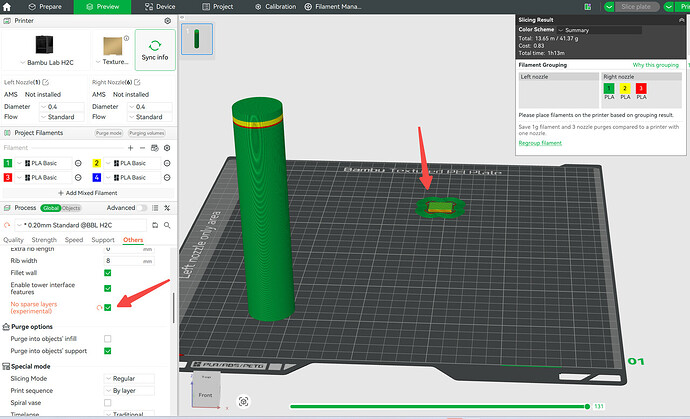Open the Slicing Mode Regular dropdown

coord(129,379)
